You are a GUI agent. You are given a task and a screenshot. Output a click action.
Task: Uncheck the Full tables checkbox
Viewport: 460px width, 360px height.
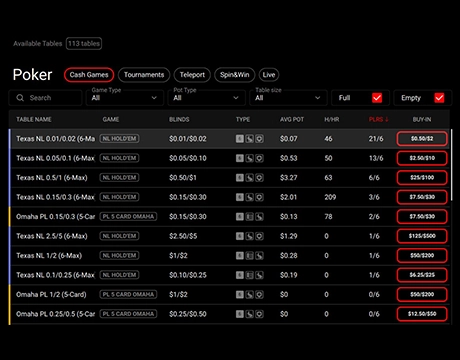point(377,98)
